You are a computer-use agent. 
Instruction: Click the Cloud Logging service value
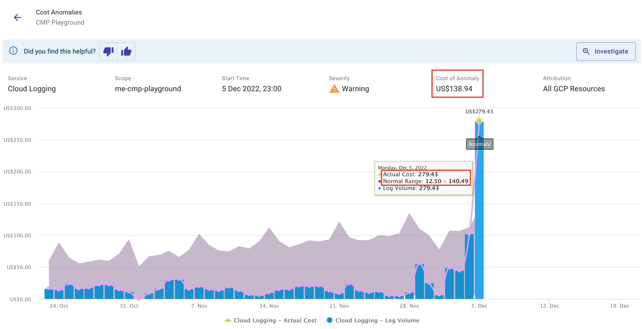click(x=32, y=89)
